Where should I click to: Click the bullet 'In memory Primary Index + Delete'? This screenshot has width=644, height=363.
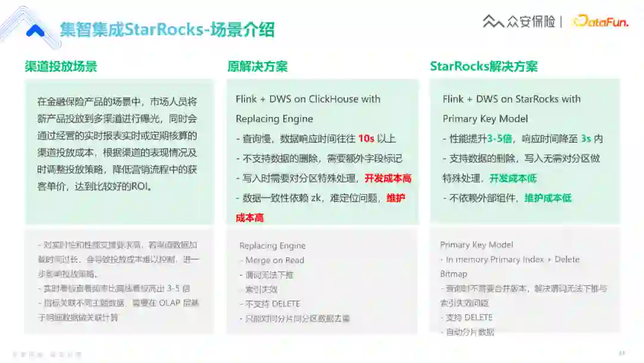(510, 259)
